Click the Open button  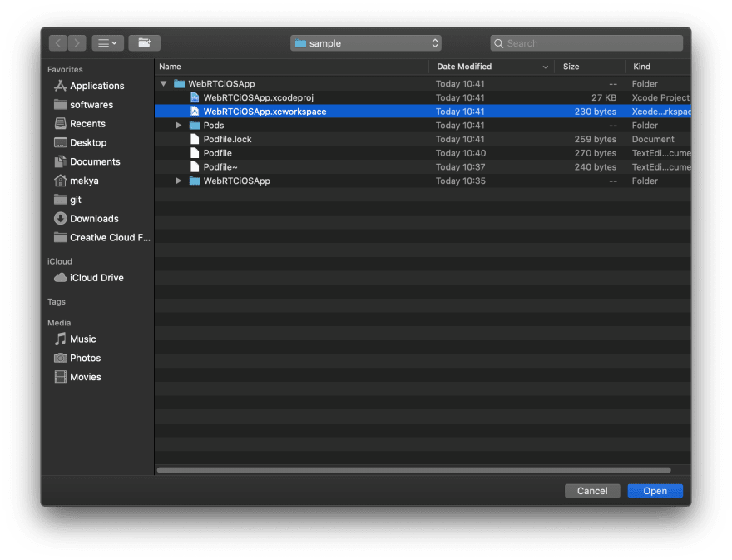[x=655, y=491]
